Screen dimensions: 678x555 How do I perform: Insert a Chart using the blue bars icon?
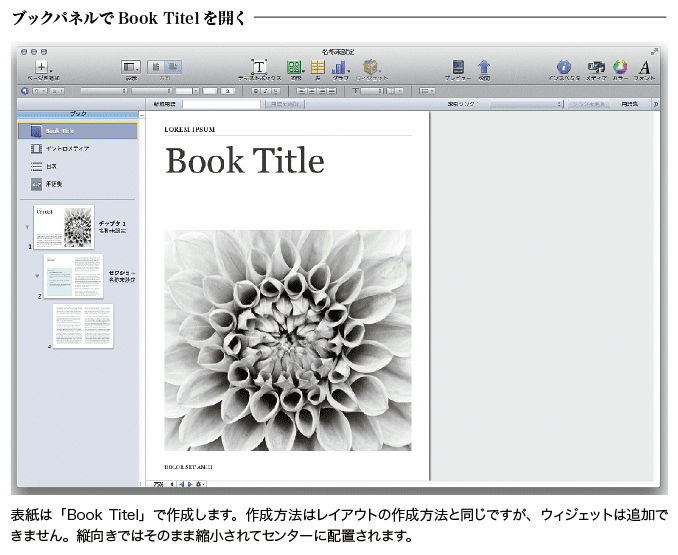340,67
